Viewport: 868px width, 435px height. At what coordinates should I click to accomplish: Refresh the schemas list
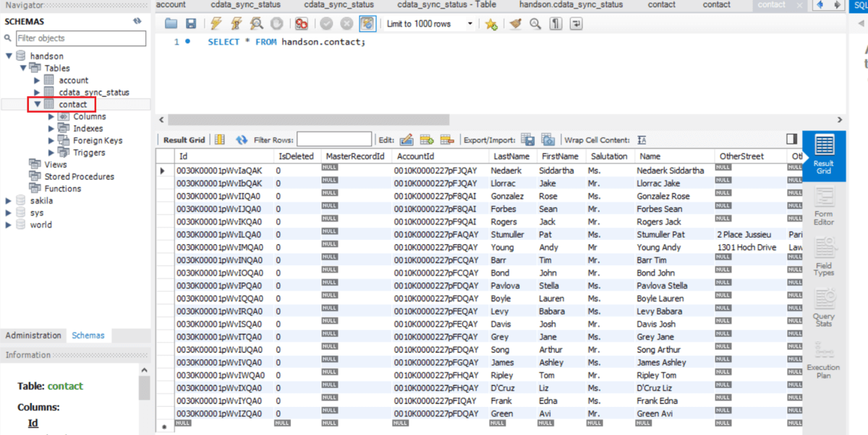137,21
